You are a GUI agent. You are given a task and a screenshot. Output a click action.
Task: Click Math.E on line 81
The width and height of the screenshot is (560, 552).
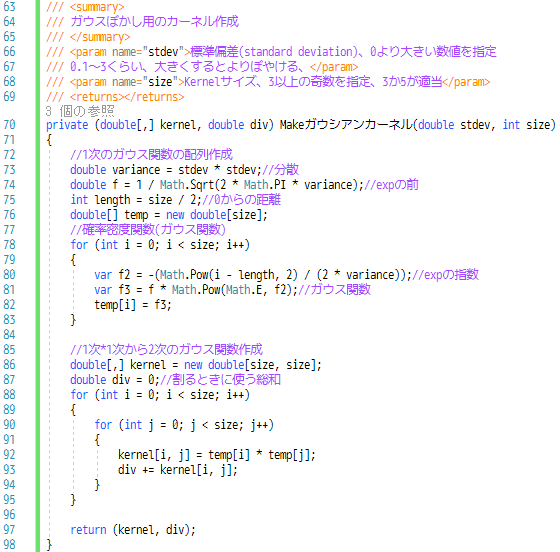pyautogui.click(x=244, y=290)
